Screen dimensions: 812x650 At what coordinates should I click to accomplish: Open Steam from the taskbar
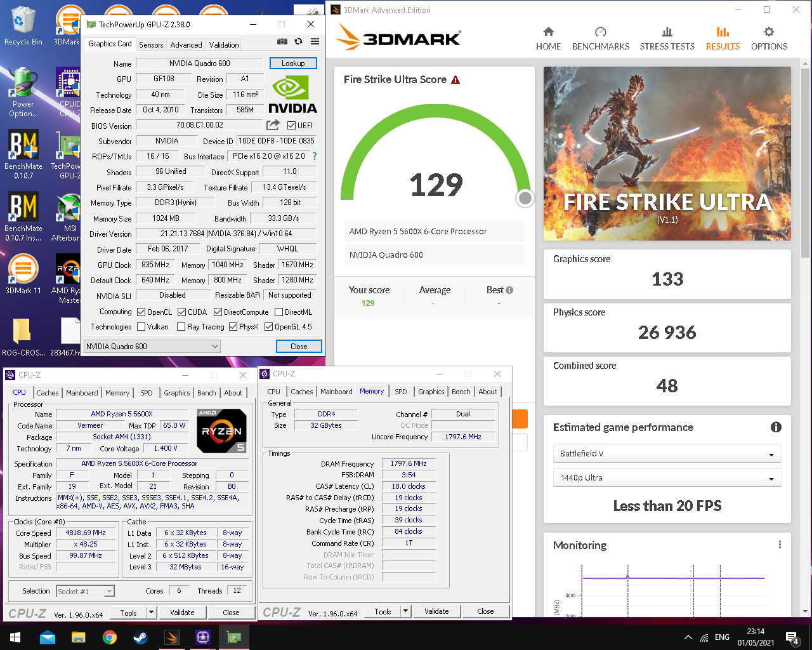click(x=140, y=637)
